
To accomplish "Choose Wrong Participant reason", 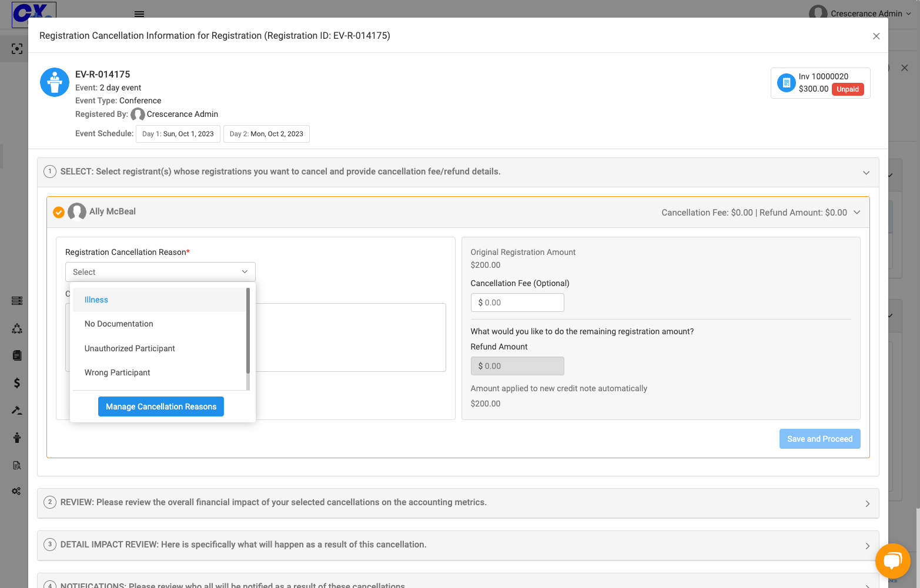I will point(159,372).
